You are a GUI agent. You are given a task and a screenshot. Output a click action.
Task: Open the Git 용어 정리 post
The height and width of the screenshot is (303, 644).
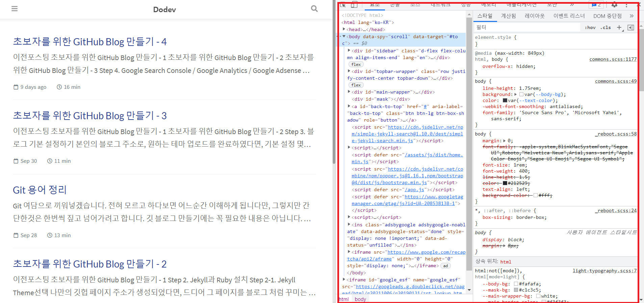(40, 190)
